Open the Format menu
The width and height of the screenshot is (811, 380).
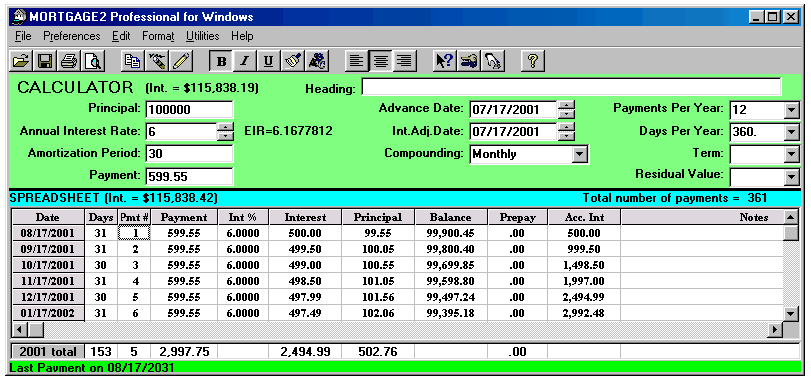pyautogui.click(x=158, y=36)
